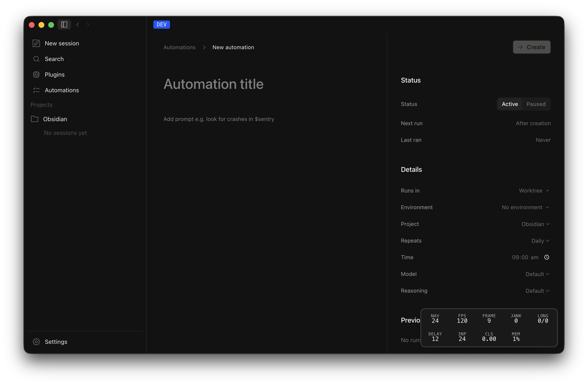Click the FRAME 9 metric in overlay
Screen dimensions: 588x385
click(x=489, y=318)
